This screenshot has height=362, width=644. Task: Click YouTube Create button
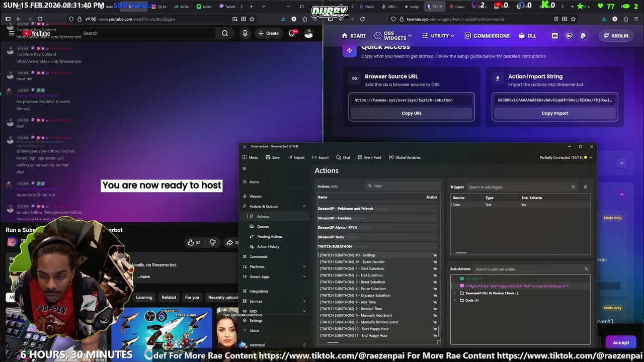pyautogui.click(x=268, y=33)
